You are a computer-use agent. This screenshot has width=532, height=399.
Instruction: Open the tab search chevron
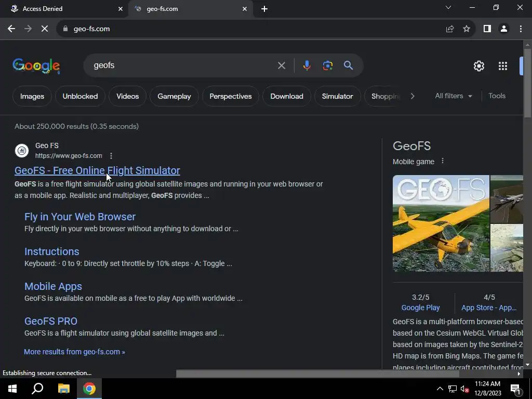448,7
